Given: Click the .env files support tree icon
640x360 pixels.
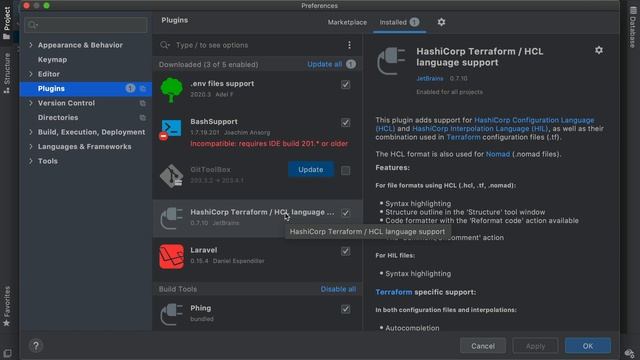Looking at the screenshot, I should point(172,90).
